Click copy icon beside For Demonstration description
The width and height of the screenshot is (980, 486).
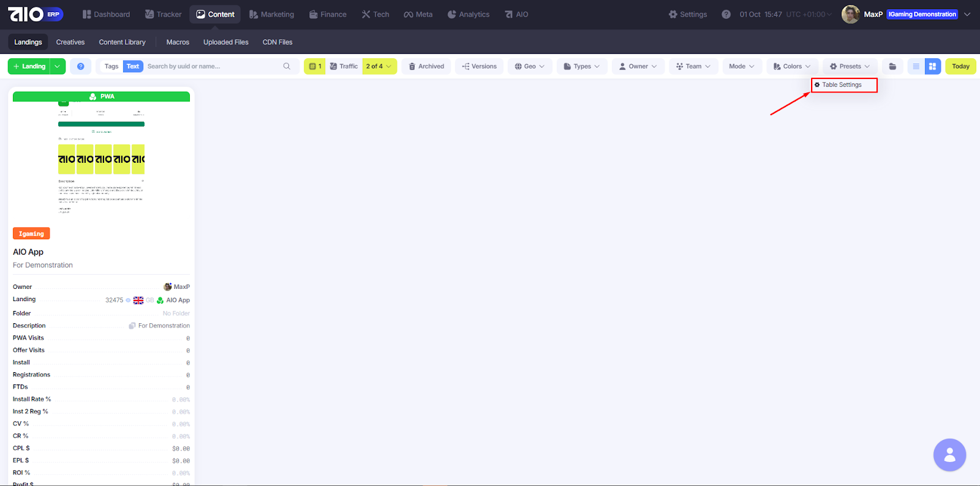coord(132,326)
